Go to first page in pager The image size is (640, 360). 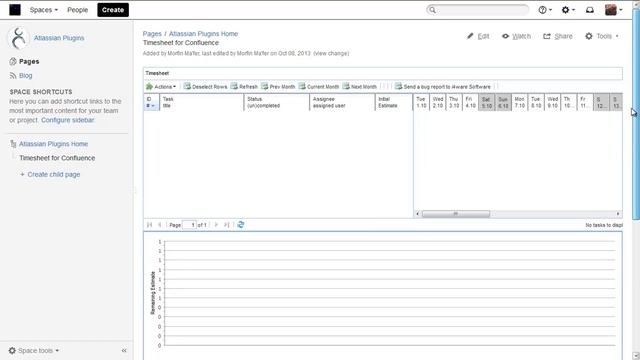point(149,225)
